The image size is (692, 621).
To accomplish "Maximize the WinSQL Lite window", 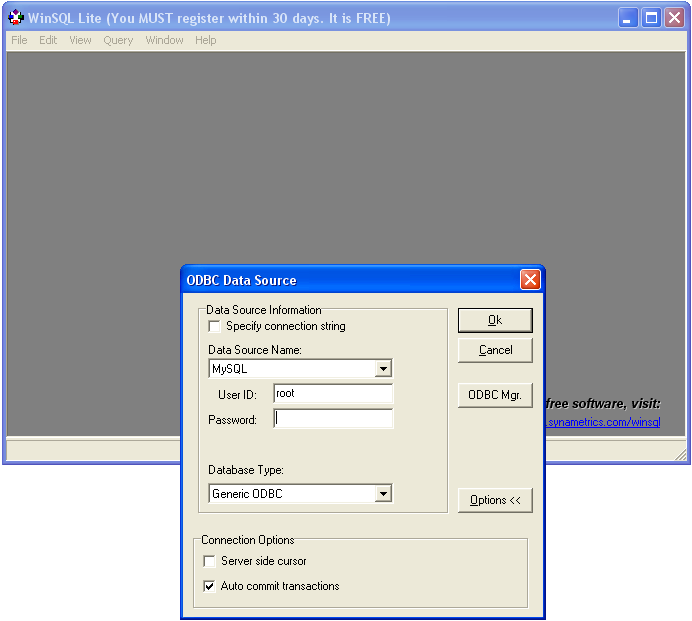I will [x=651, y=18].
